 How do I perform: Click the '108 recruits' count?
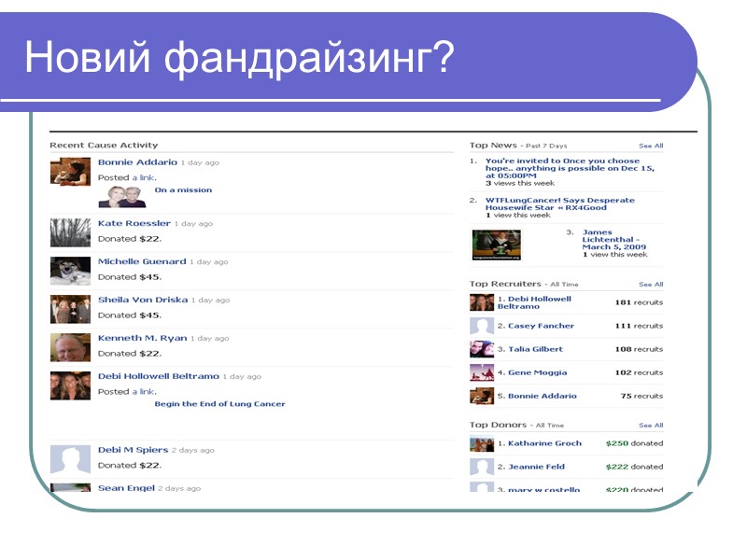pyautogui.click(x=639, y=349)
